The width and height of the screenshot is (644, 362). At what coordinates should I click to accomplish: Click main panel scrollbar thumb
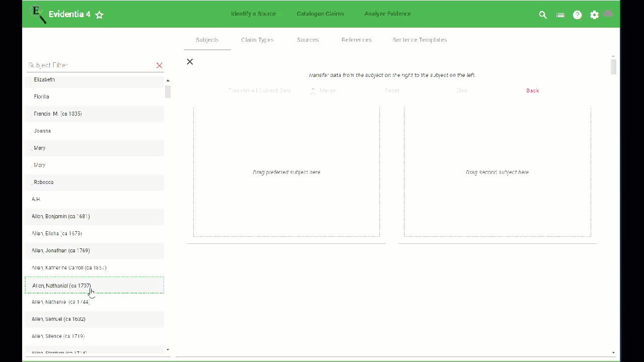tap(613, 67)
